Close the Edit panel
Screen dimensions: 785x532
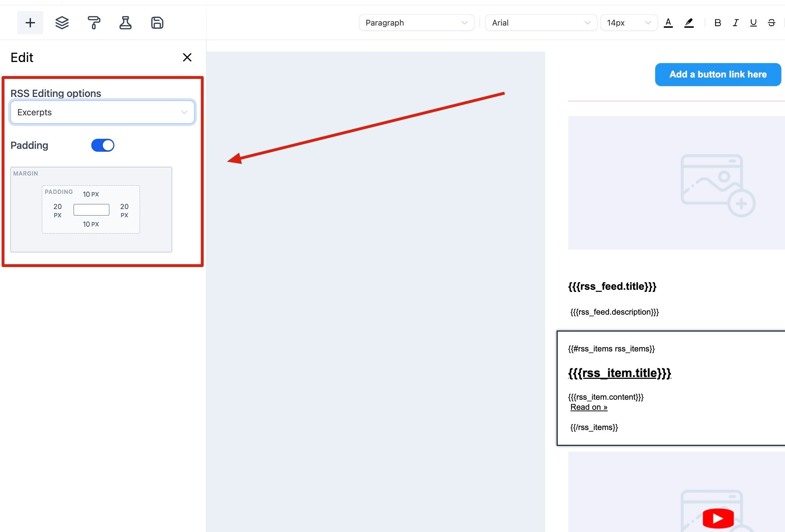[x=187, y=57]
